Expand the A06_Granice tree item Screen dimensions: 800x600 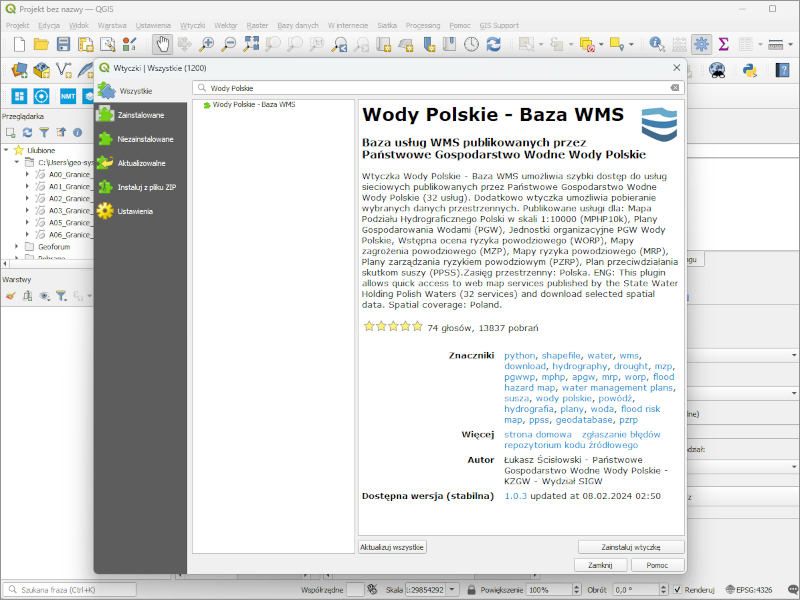coord(27,234)
